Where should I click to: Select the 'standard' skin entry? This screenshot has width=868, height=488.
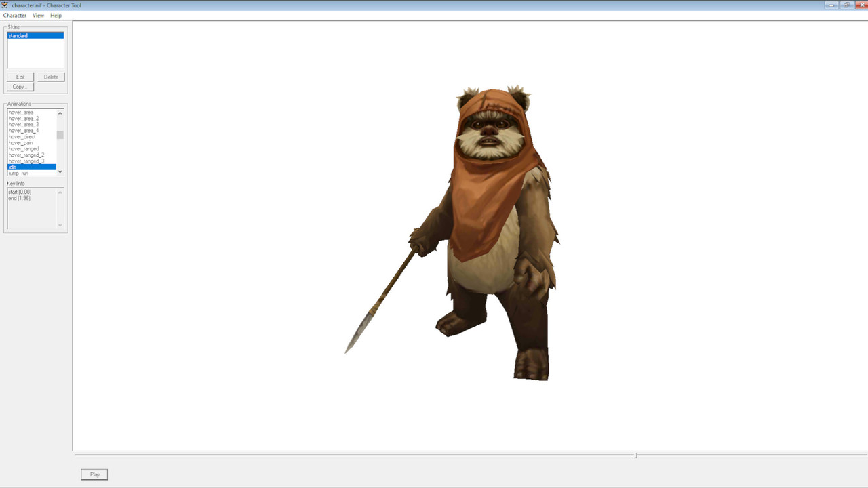pos(35,35)
